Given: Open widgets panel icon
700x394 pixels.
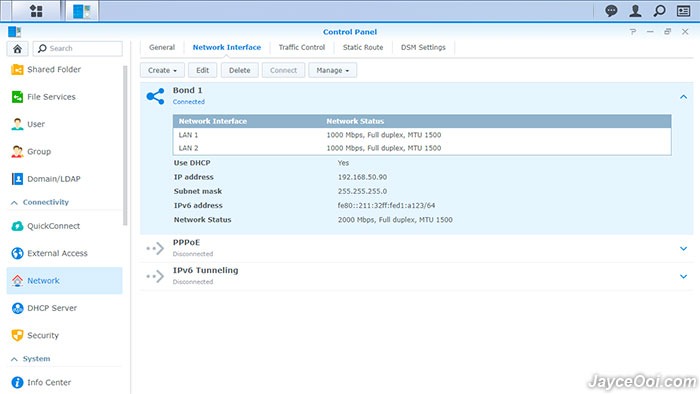Looking at the screenshot, I should [x=683, y=11].
